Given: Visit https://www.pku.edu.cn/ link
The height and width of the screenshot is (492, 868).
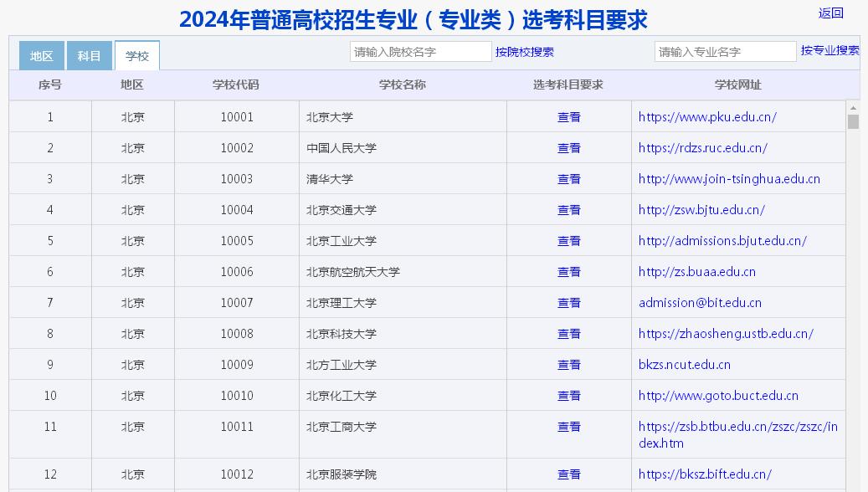Looking at the screenshot, I should coord(707,117).
